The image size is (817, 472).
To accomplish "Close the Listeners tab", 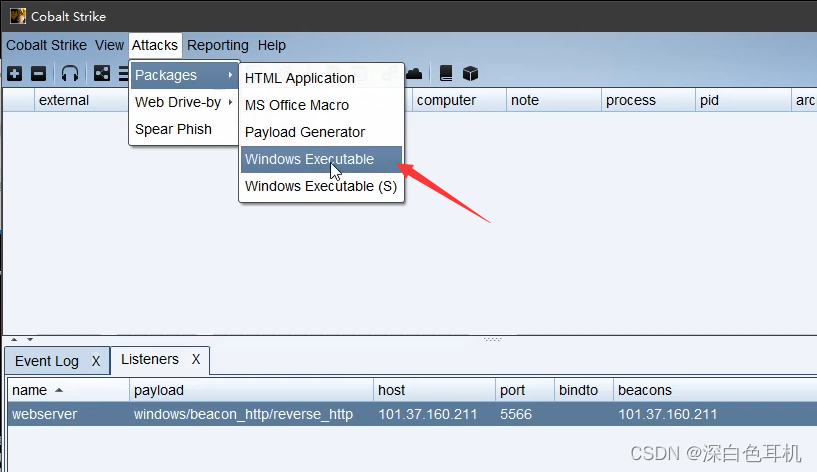I will tap(196, 359).
